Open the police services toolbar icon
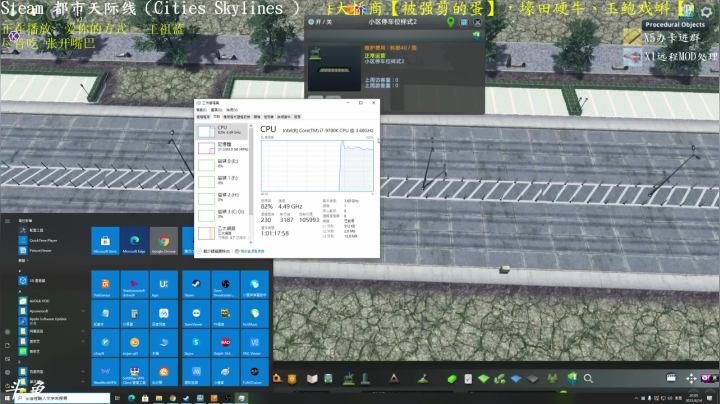This screenshot has height=404, width=720. point(292,379)
